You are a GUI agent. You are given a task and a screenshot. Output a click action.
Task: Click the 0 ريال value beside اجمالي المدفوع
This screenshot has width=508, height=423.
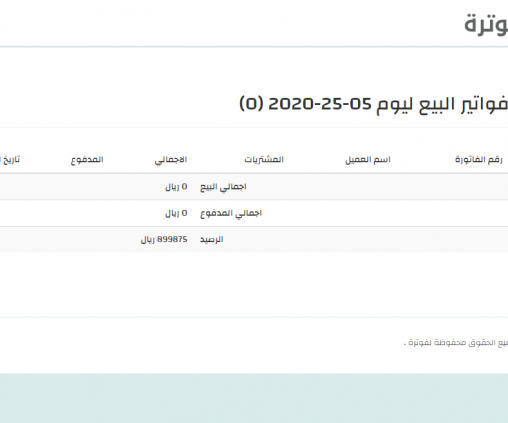(176, 213)
